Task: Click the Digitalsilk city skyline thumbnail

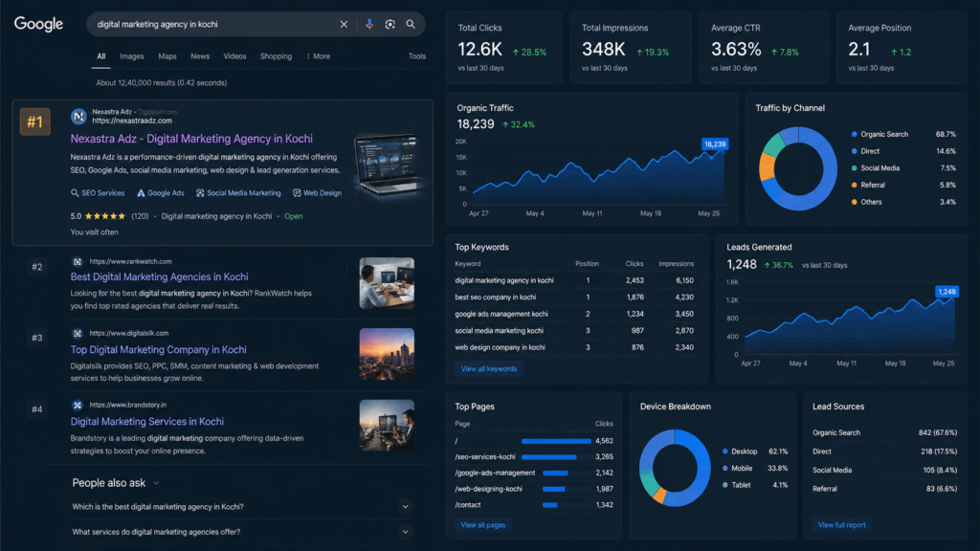Action: tap(387, 354)
